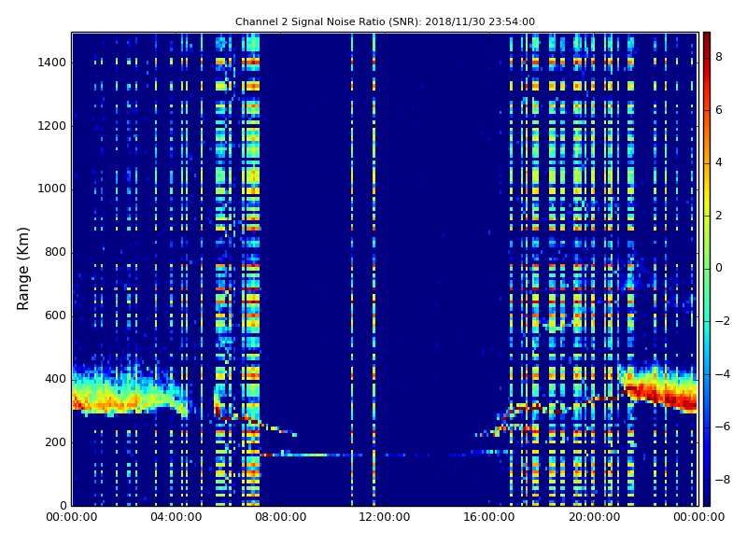Click the colorbar label −6
Screen dimensions: 747x560
[x=723, y=427]
